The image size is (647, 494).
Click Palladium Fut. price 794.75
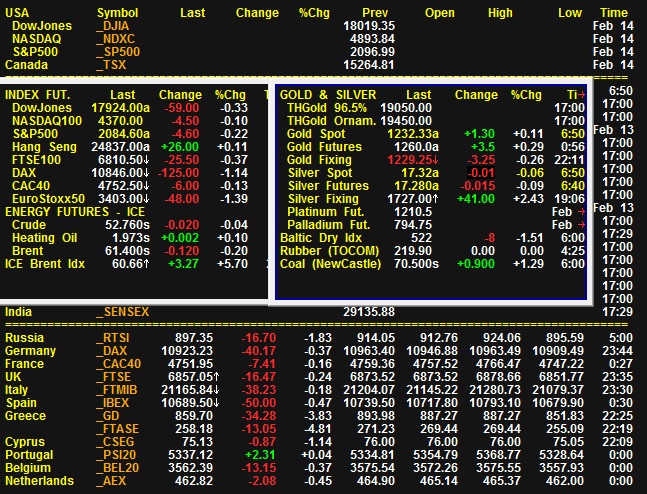pyautogui.click(x=413, y=225)
